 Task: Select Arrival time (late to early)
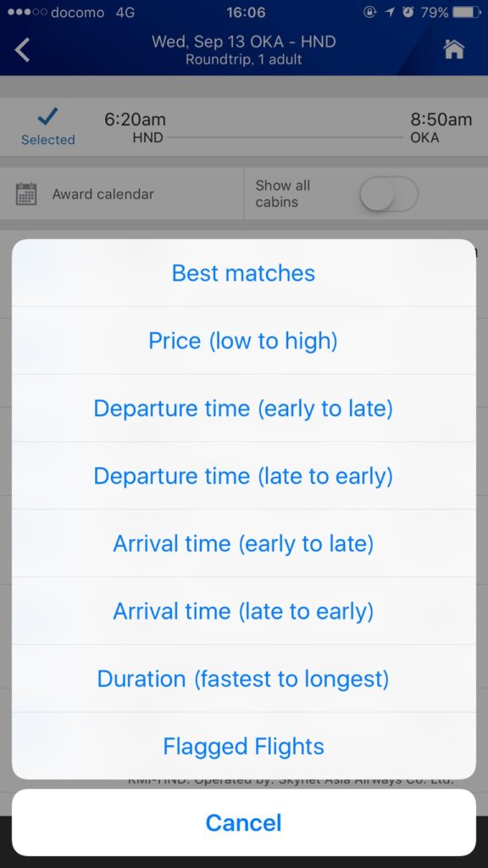[243, 611]
